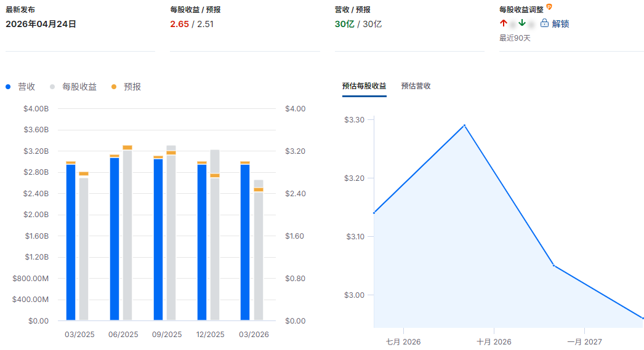Click the orange premium badge by 每股收益调整
This screenshot has width=644, height=350.
pos(549,7)
